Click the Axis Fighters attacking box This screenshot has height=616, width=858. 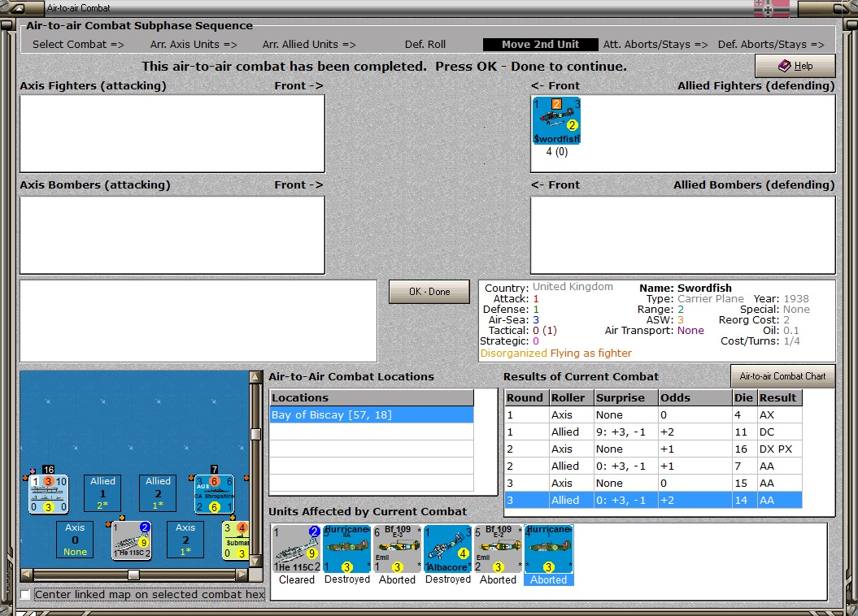172,133
